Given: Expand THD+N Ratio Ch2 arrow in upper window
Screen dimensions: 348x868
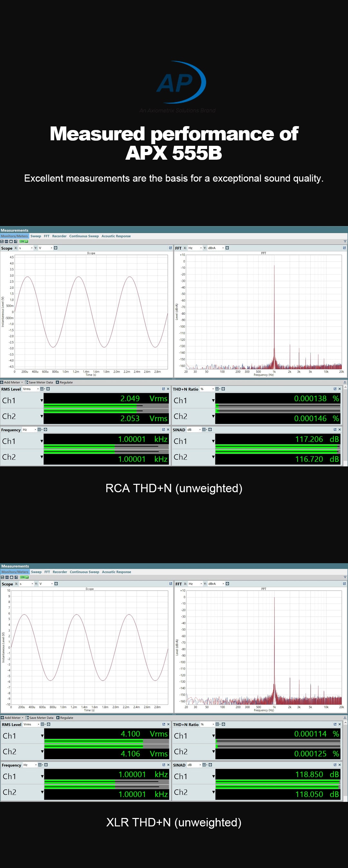Looking at the screenshot, I should pyautogui.click(x=213, y=416).
